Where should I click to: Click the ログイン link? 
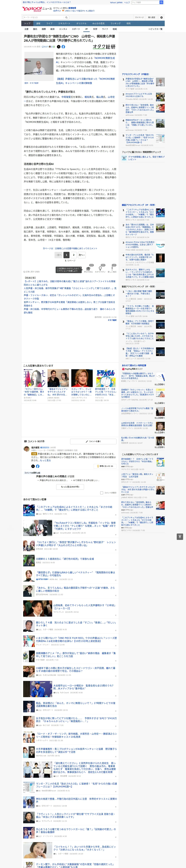click(57, 11)
